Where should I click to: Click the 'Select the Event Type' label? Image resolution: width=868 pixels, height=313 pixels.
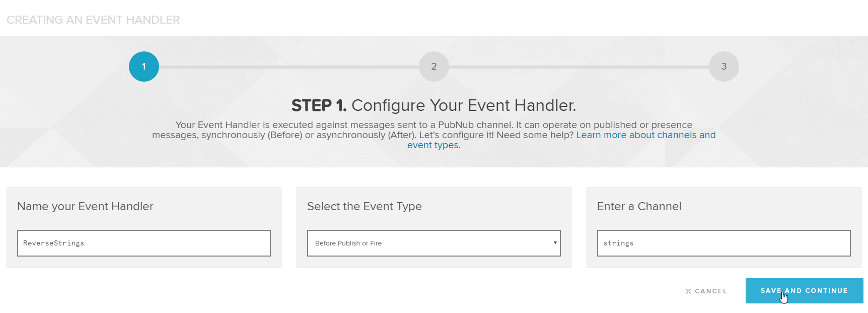[x=365, y=206]
